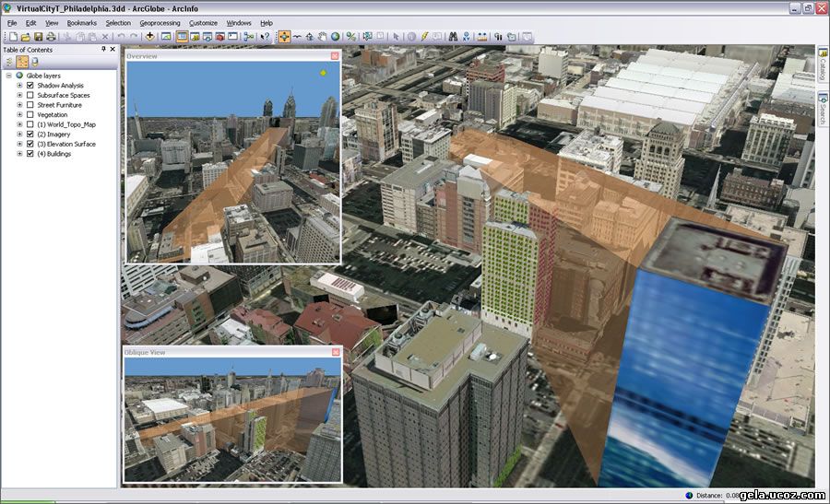This screenshot has width=830, height=504.
Task: Uncheck the Elevation Surface layer
Action: [30, 144]
